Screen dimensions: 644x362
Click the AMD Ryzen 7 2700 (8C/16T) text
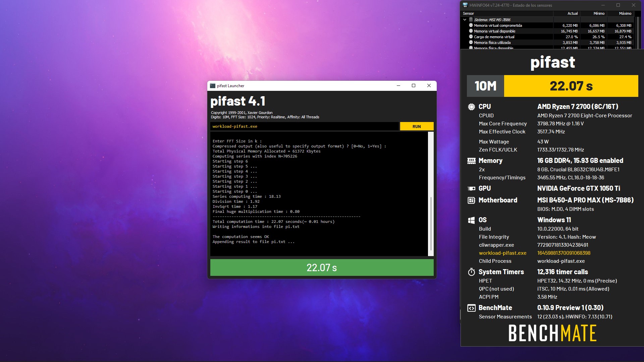coord(578,107)
